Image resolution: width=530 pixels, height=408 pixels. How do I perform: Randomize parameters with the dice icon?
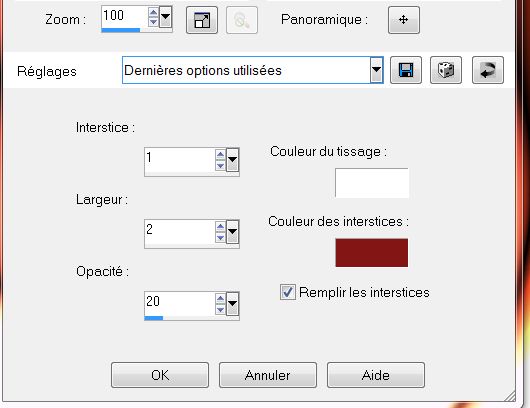tap(446, 70)
